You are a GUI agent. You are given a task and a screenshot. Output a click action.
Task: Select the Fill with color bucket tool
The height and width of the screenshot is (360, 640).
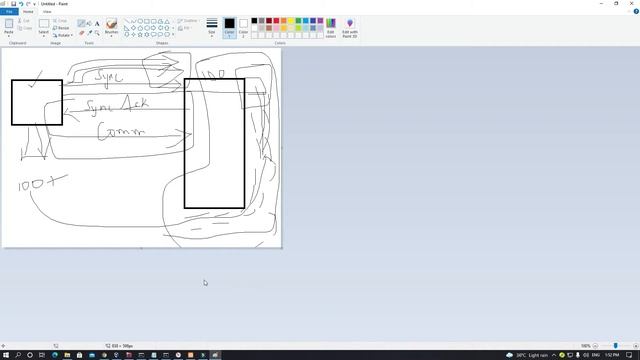pos(89,23)
